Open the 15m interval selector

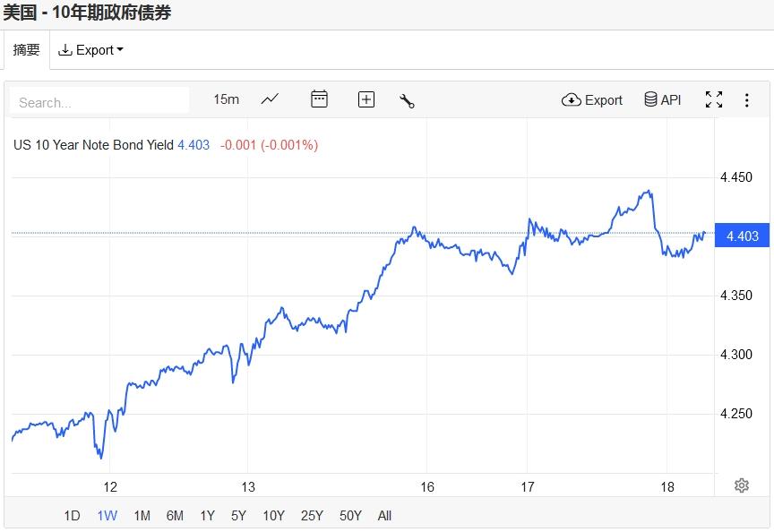pyautogui.click(x=226, y=99)
